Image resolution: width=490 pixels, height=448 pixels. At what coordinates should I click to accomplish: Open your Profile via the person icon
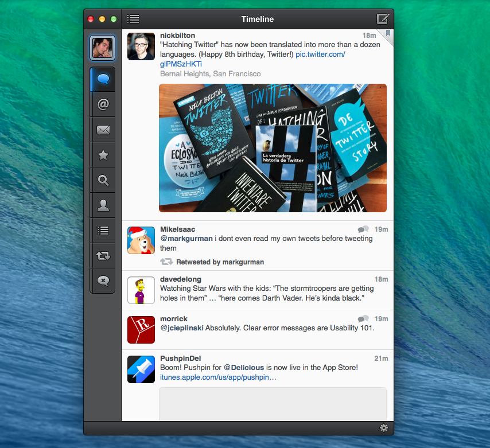click(x=103, y=205)
